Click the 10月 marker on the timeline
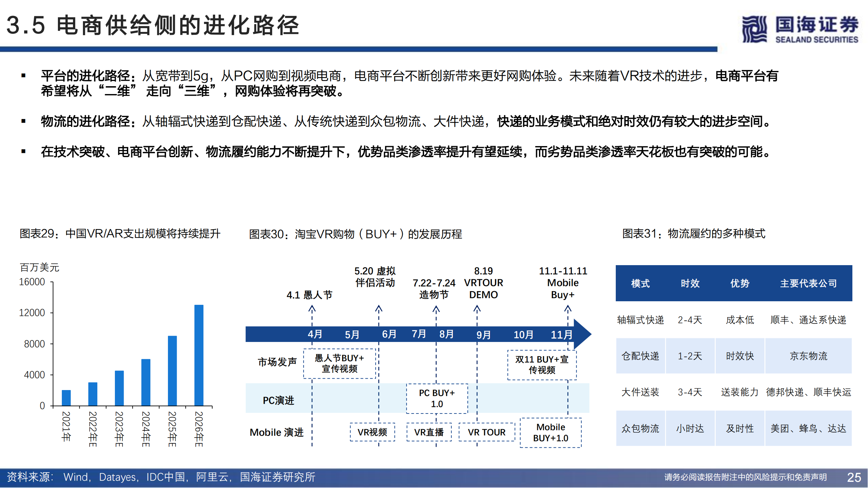Screen dimensions: 868x488 coord(524,335)
